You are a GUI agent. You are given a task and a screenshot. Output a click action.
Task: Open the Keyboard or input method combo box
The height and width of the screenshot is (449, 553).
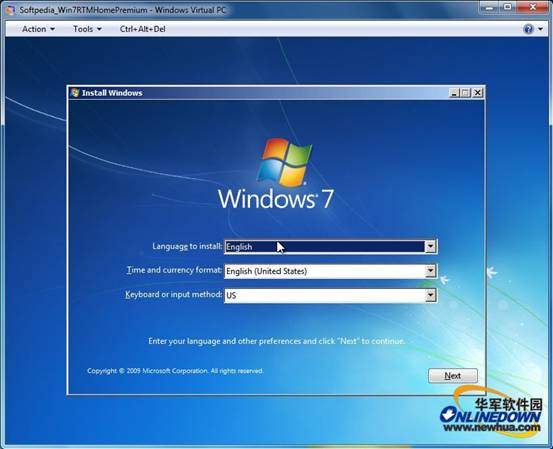pos(330,295)
